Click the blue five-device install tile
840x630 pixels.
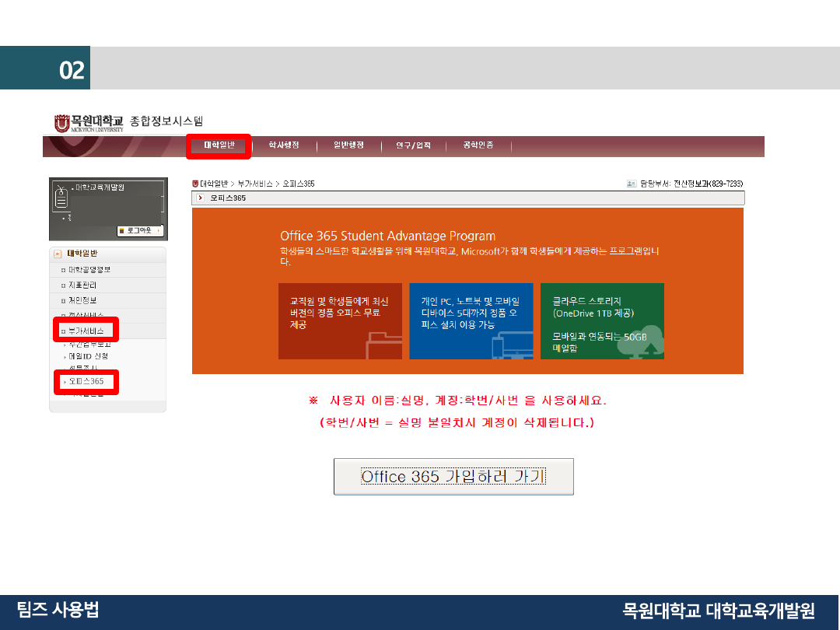coord(471,321)
